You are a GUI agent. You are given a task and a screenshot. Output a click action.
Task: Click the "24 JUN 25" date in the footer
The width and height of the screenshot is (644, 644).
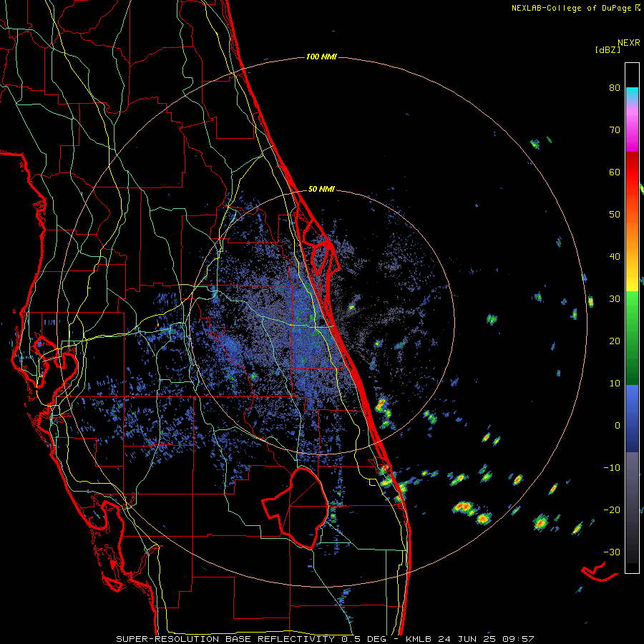[x=468, y=639]
